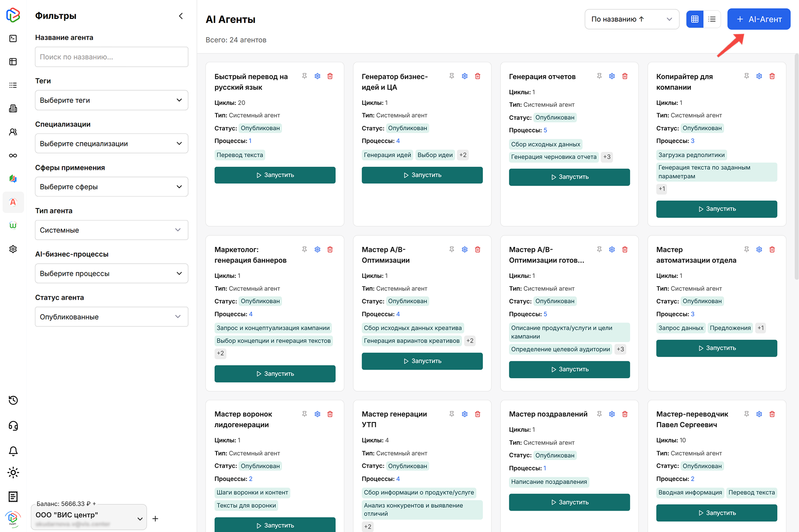Collapse the Фильтры panel chevron

click(x=181, y=16)
